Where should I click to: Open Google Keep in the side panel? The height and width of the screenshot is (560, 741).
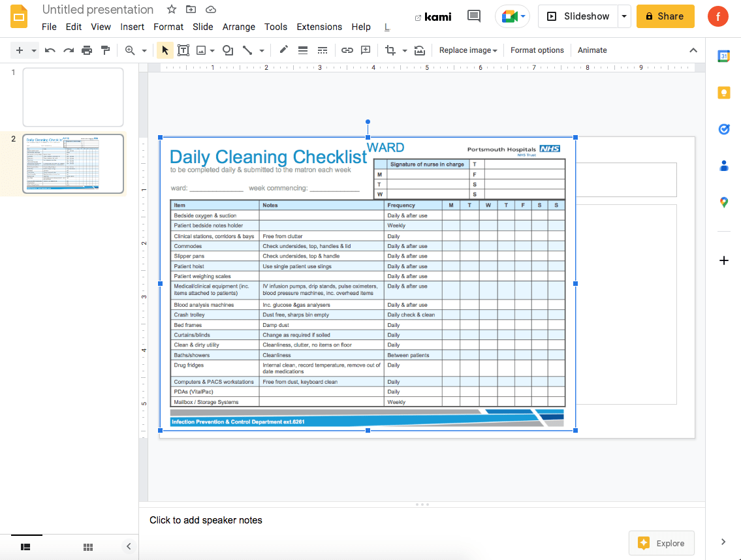pyautogui.click(x=723, y=93)
